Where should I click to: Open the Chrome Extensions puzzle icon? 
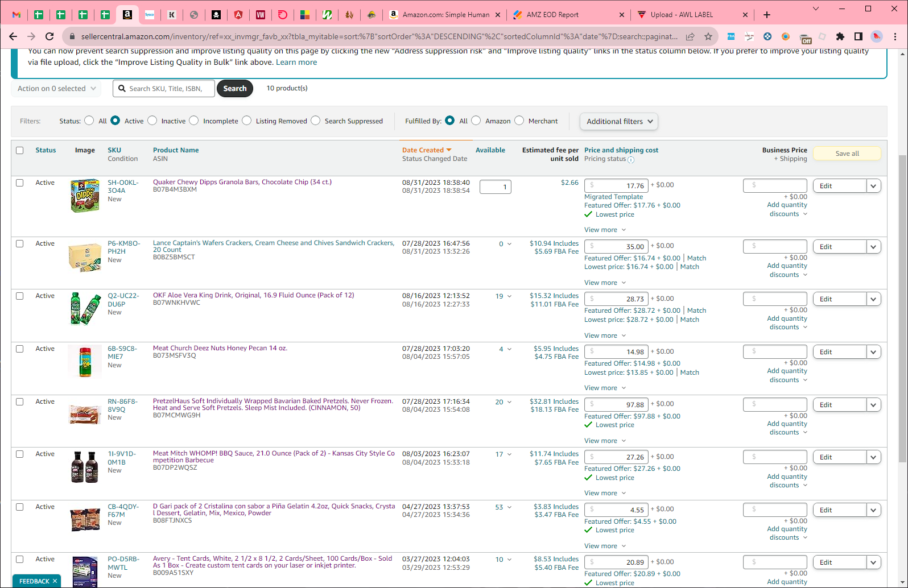(x=840, y=36)
